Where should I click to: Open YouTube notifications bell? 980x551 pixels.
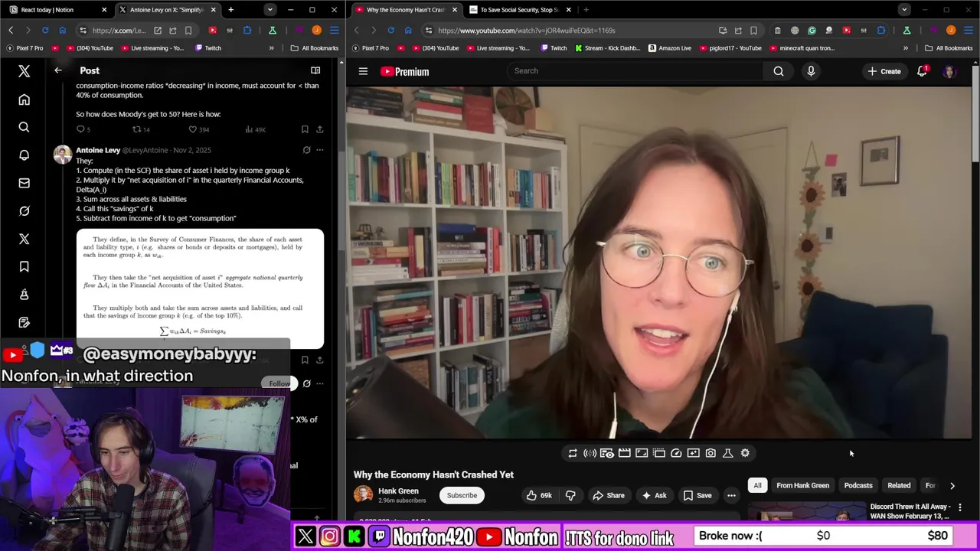(x=922, y=71)
